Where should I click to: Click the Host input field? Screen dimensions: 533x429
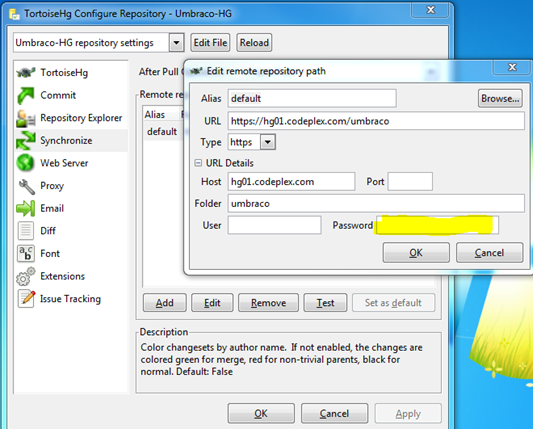[x=291, y=182]
